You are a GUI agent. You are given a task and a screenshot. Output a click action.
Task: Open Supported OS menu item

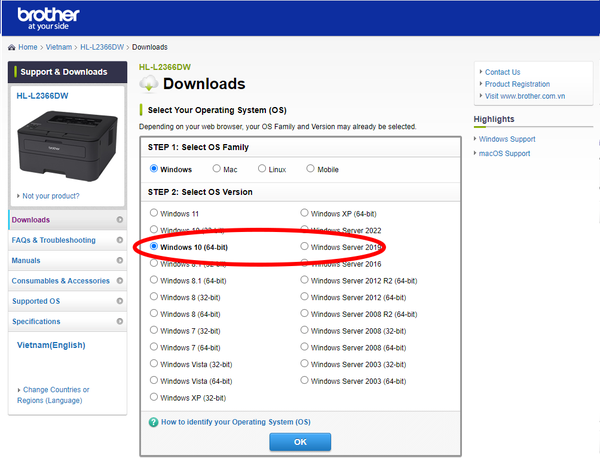click(x=68, y=301)
